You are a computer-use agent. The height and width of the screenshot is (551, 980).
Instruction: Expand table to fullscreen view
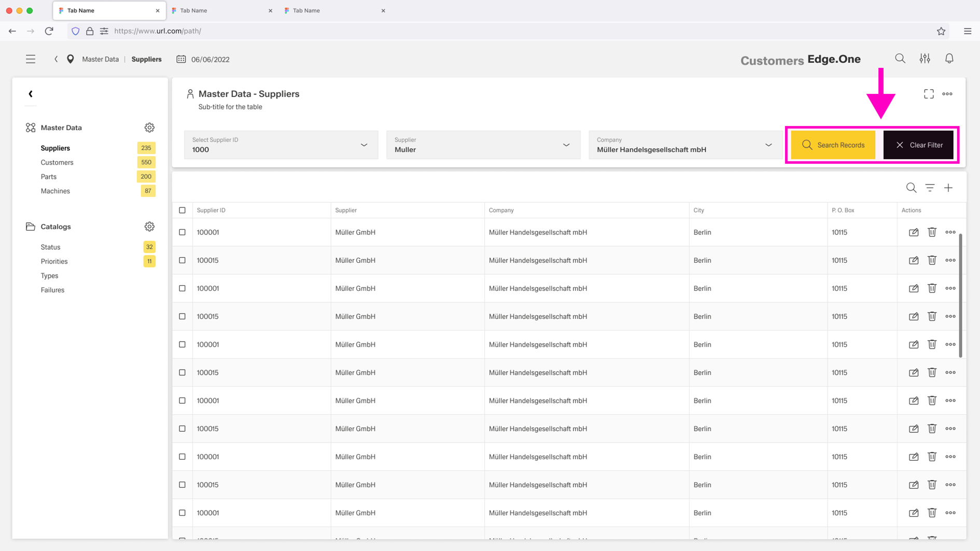[x=928, y=94]
